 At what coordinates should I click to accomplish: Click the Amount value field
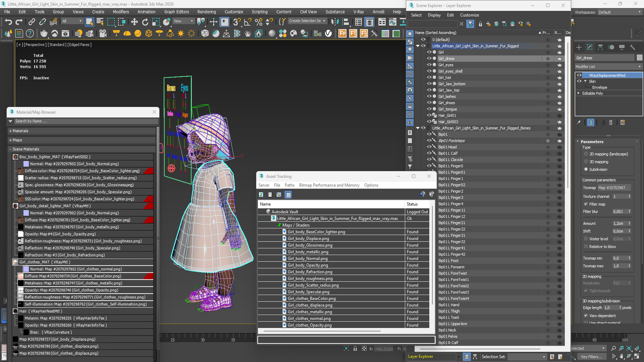(620, 224)
